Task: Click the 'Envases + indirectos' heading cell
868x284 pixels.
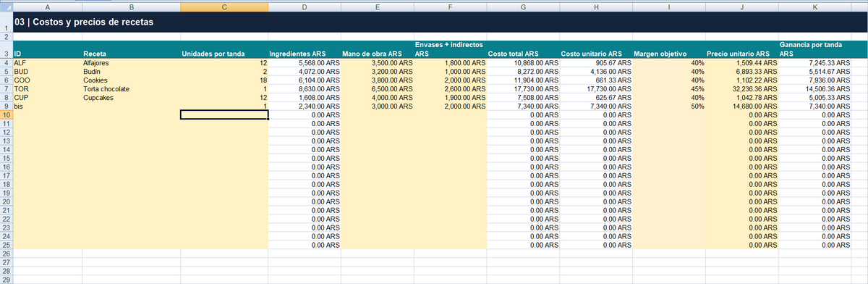Action: (x=451, y=49)
